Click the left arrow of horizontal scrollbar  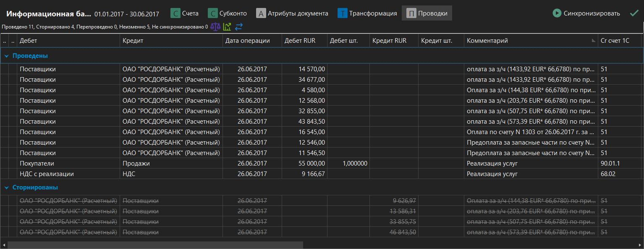tap(3, 245)
